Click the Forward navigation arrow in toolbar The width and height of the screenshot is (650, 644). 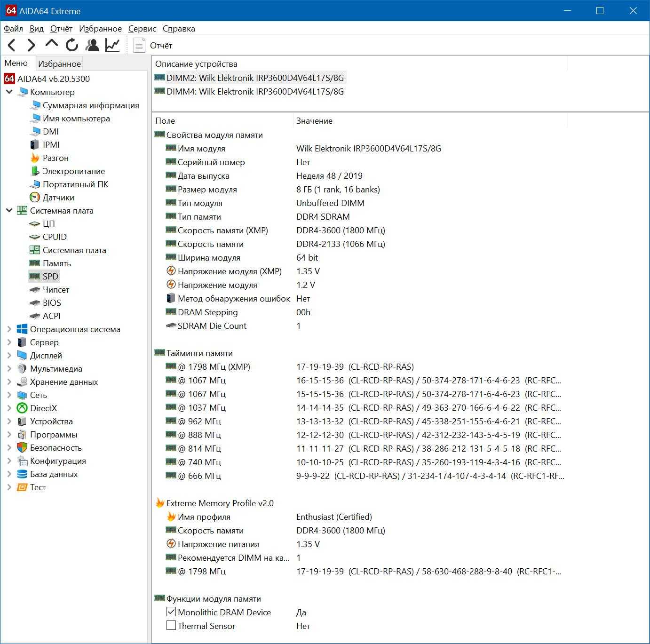pyautogui.click(x=32, y=45)
